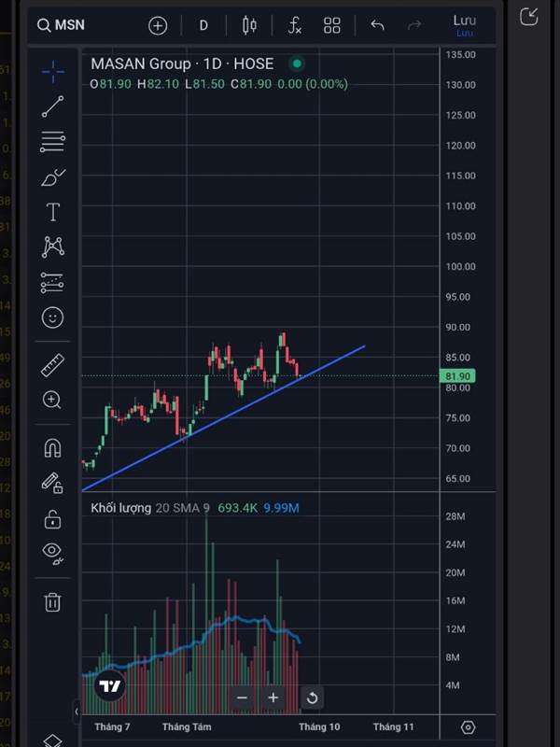Select the brush drawing tool
The height and width of the screenshot is (747, 560).
pyautogui.click(x=53, y=177)
